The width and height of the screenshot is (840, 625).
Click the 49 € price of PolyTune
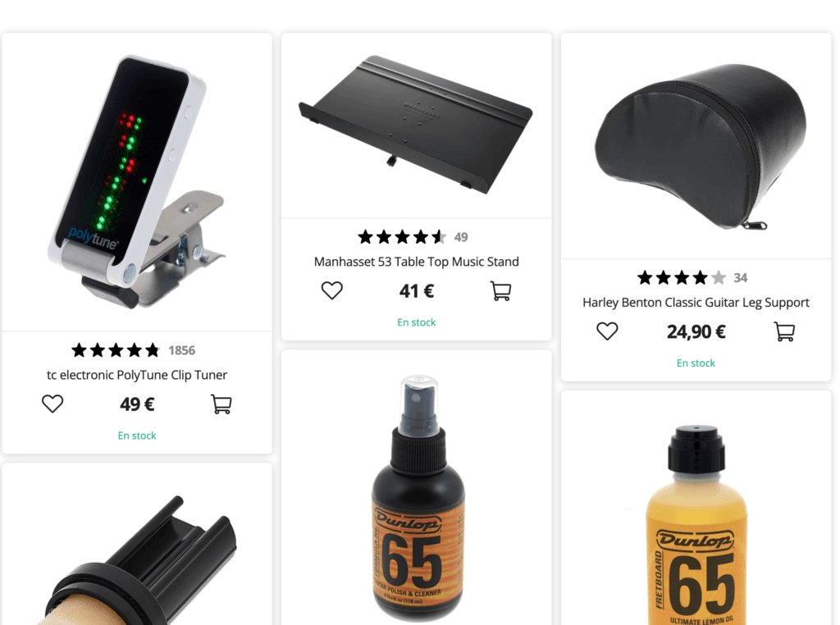point(137,404)
